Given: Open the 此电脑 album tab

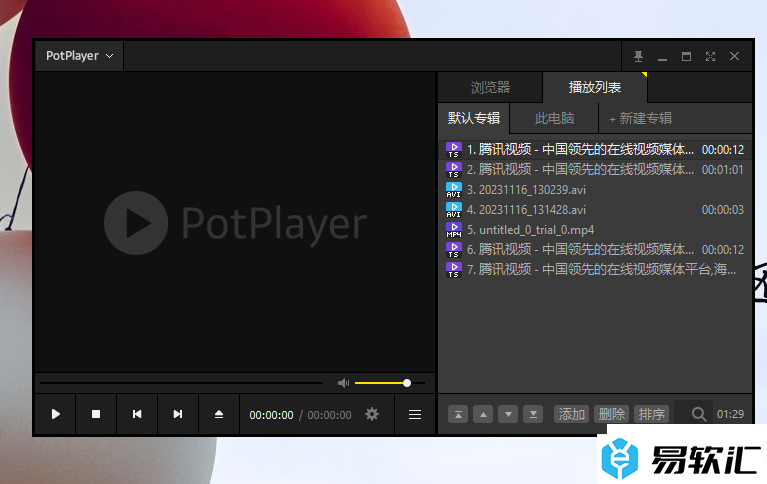Looking at the screenshot, I should point(554,118).
